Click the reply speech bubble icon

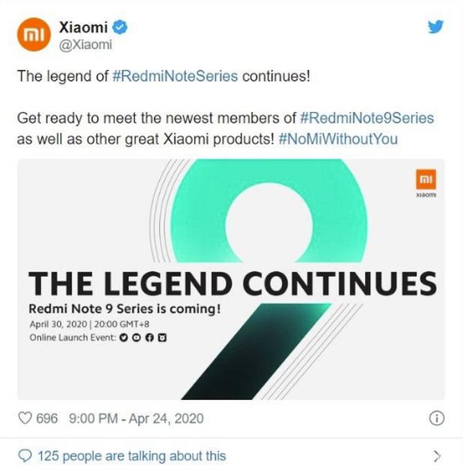[x=26, y=455]
